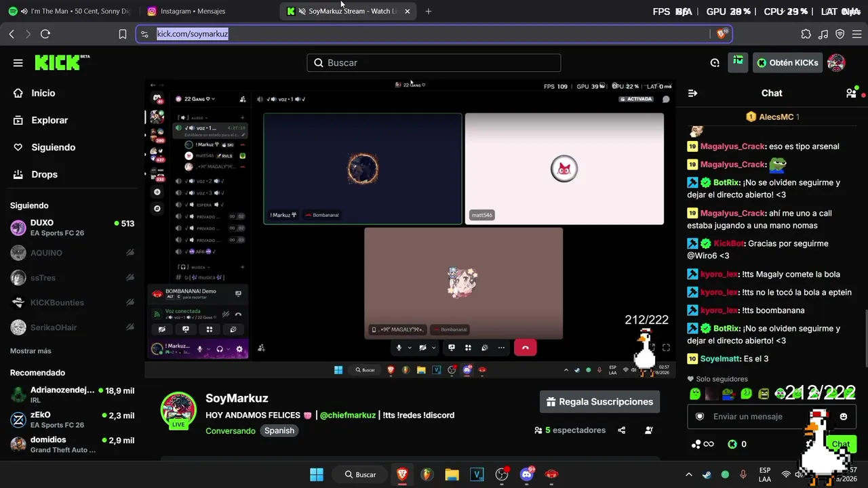This screenshot has height=488, width=868.
Task: Bookmark this page in Brave
Action: pos(123,34)
